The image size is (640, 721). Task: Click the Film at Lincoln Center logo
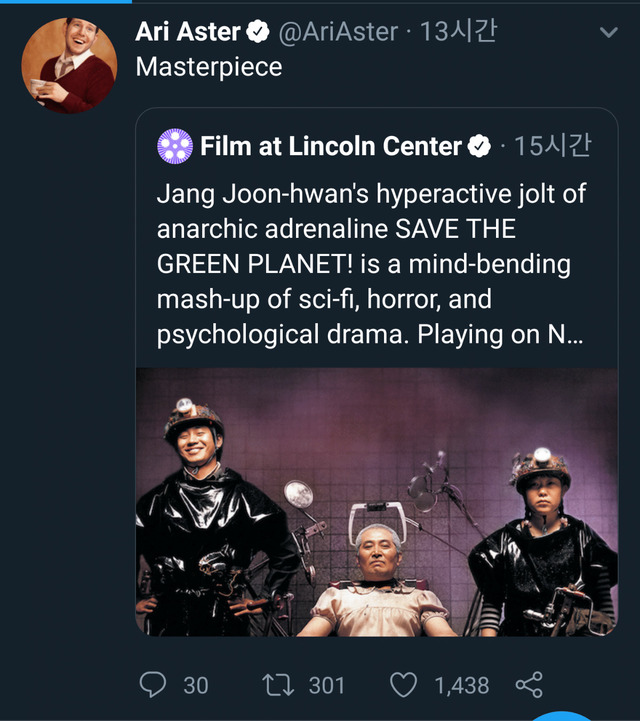(x=175, y=146)
